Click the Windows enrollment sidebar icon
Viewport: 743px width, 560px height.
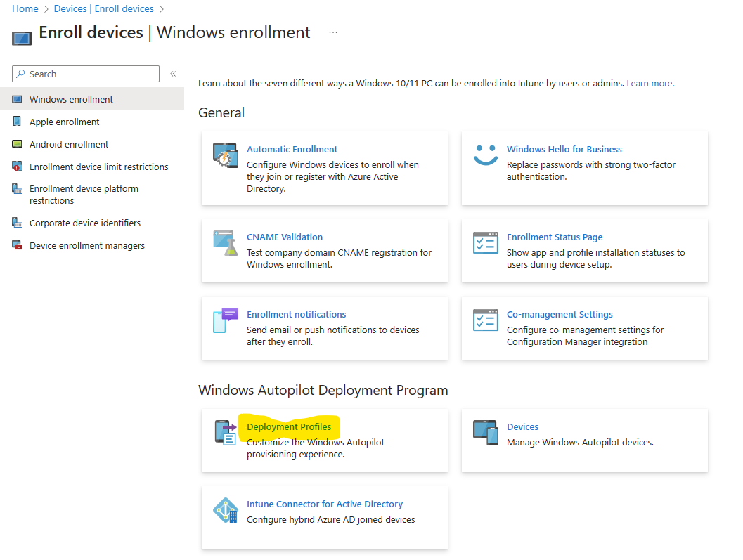tap(17, 100)
